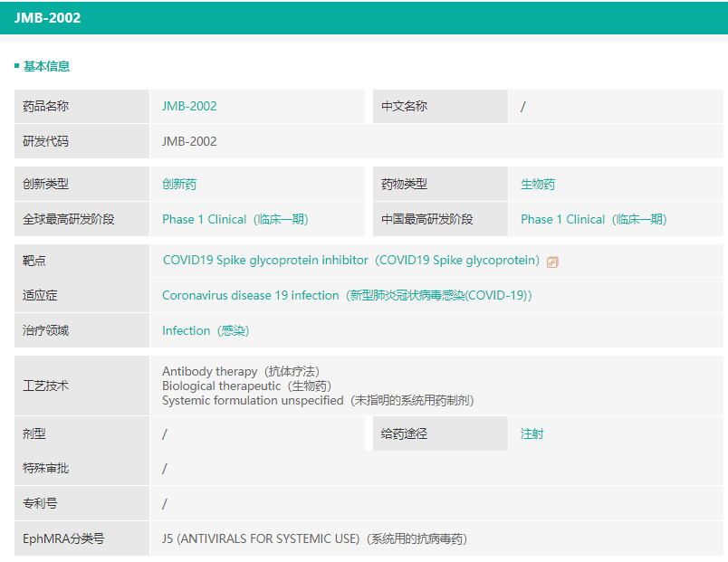Click Phase 1 Clinical under 全球最高研发阶段
The width and height of the screenshot is (728, 562).
click(235, 219)
